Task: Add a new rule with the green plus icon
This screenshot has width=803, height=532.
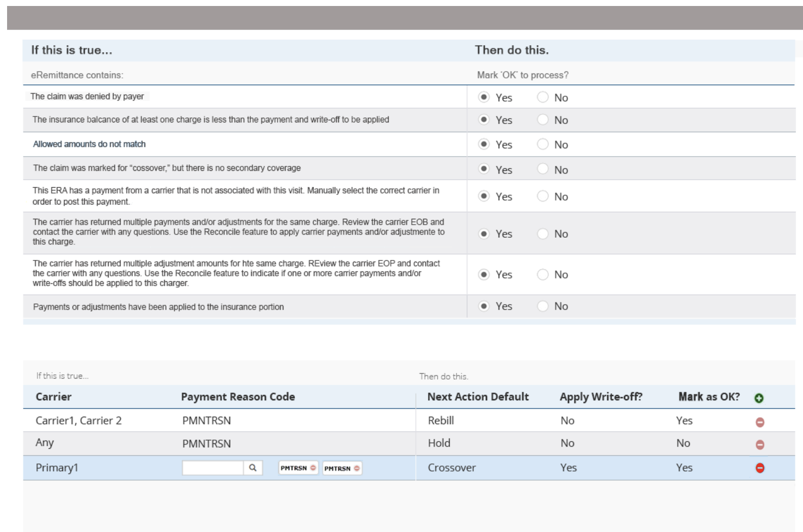Action: (759, 398)
